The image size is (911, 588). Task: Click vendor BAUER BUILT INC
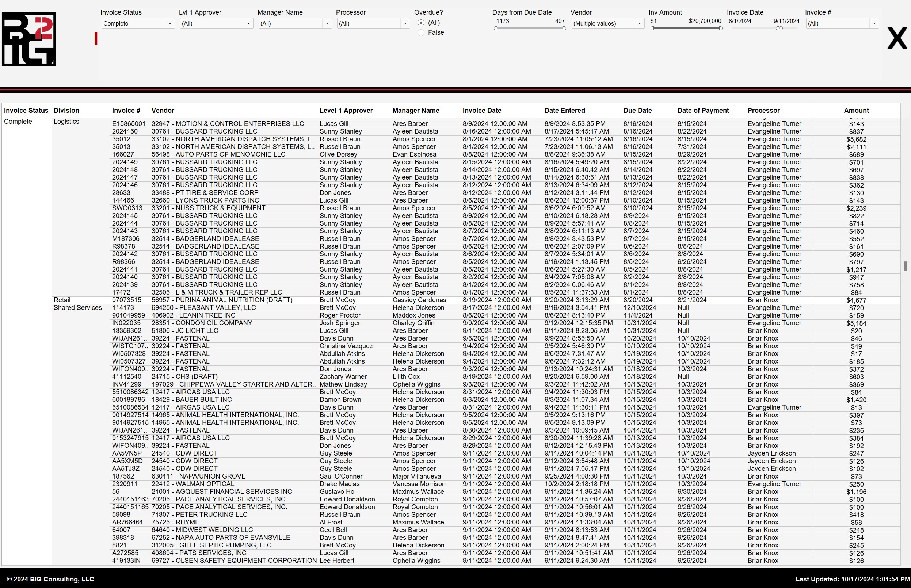191,400
